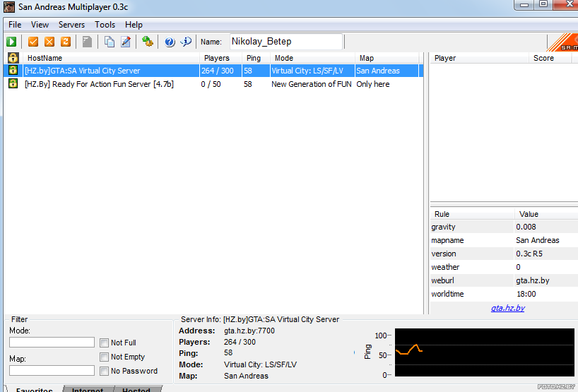Image resolution: width=578 pixels, height=392 pixels.
Task: Click the padlock column header icon
Action: click(x=13, y=58)
